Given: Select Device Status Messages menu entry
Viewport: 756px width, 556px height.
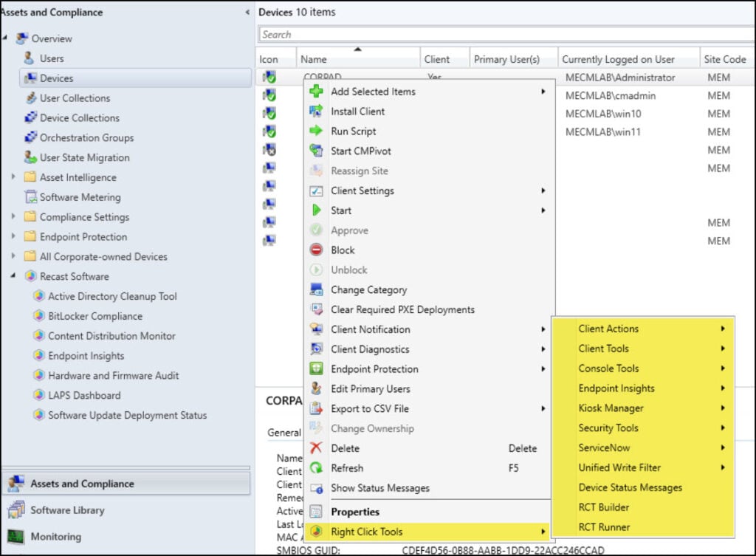Looking at the screenshot, I should click(x=643, y=487).
